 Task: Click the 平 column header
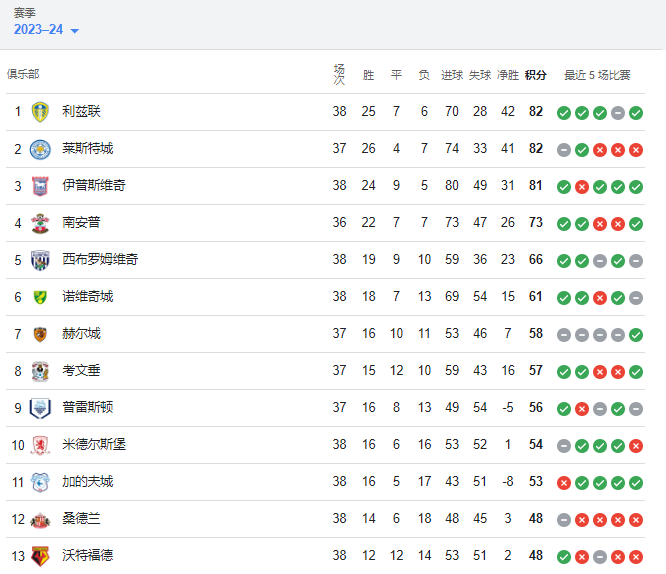point(396,75)
